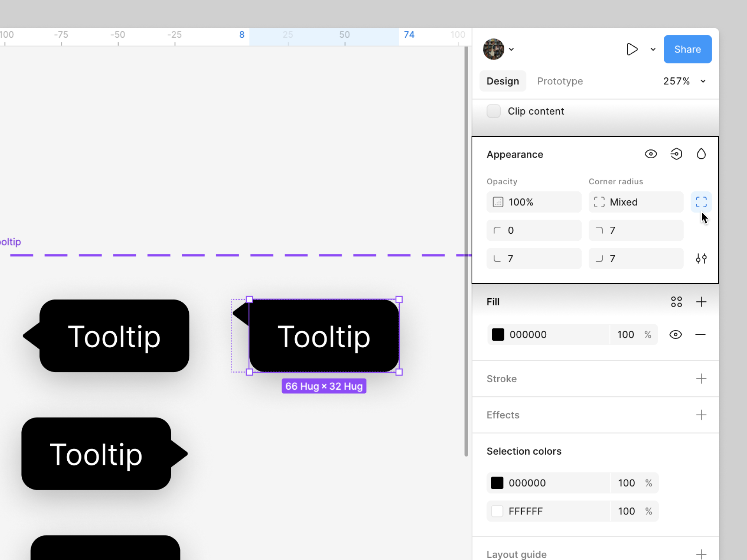Click the top-left corner radius field
The image size is (747, 560).
click(x=533, y=230)
